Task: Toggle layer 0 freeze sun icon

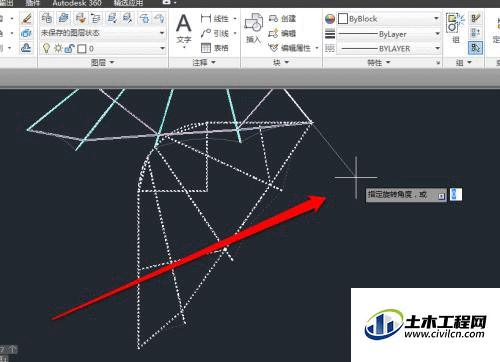Action: 58,49
